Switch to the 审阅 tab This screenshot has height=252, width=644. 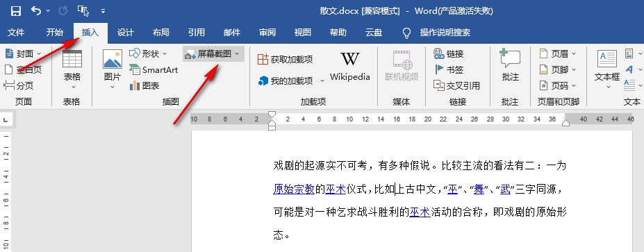tap(267, 33)
